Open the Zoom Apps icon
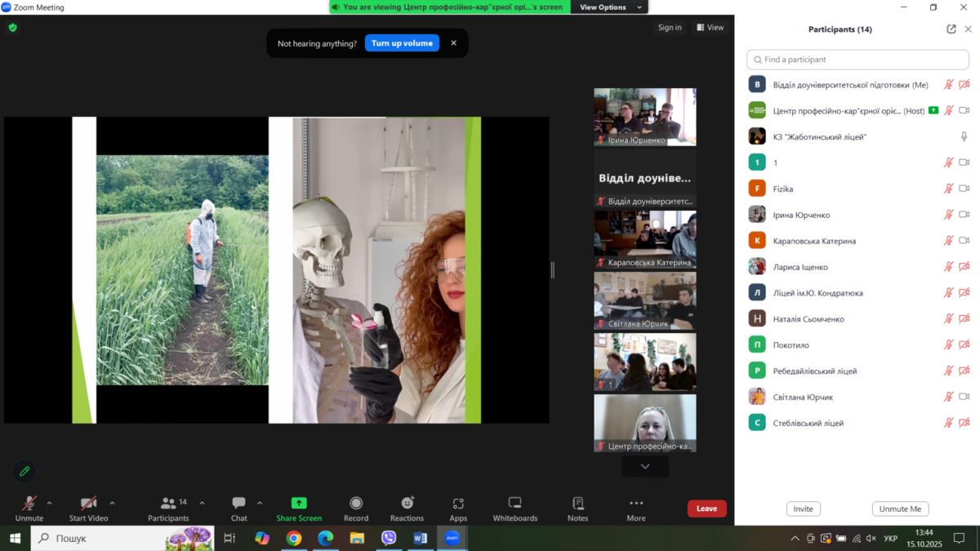The height and width of the screenshot is (551, 980). [x=458, y=508]
